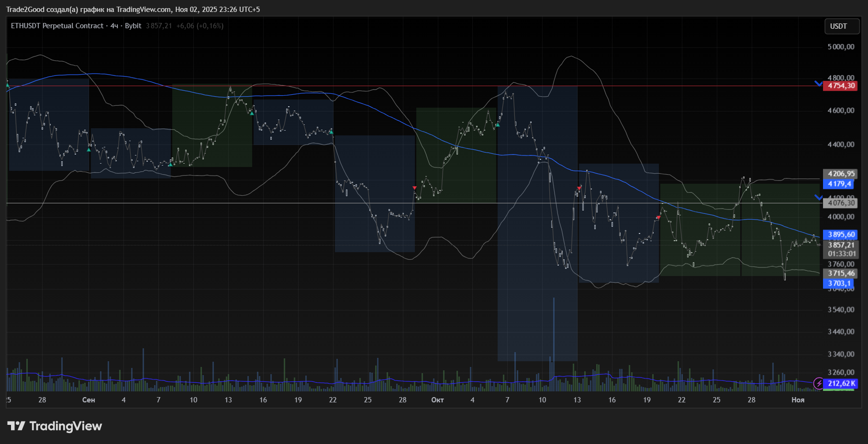Select the blue 3895,60 price label
This screenshot has width=868, height=444.
click(x=841, y=234)
